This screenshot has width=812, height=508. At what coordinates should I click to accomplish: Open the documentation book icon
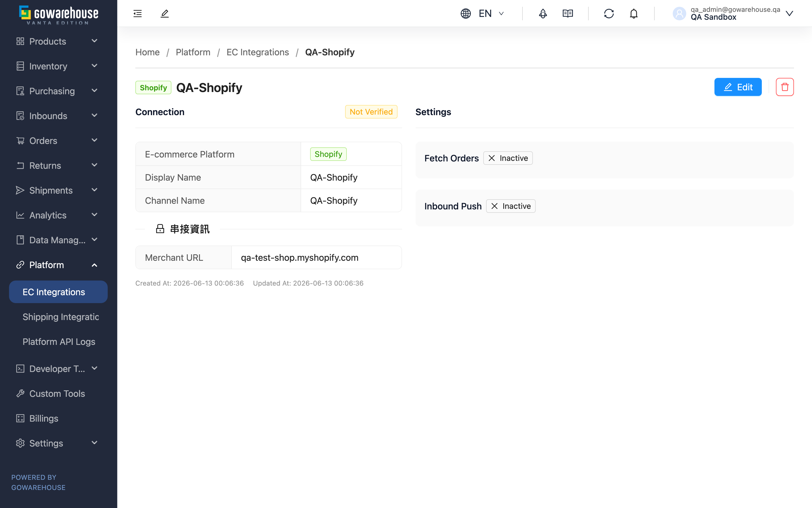(568, 14)
